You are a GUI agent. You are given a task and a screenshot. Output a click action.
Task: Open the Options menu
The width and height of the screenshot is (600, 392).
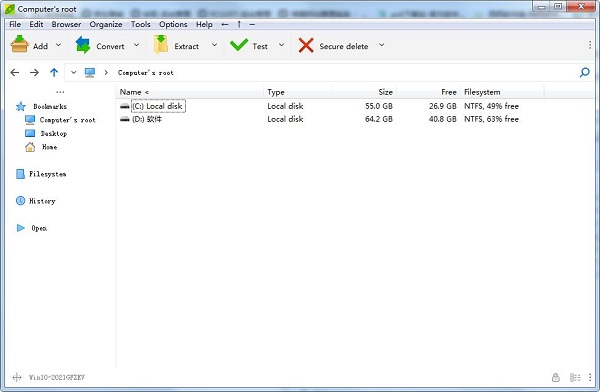[173, 24]
